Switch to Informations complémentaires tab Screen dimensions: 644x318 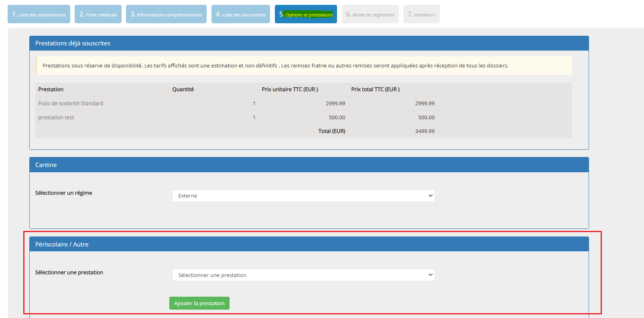coord(166,14)
